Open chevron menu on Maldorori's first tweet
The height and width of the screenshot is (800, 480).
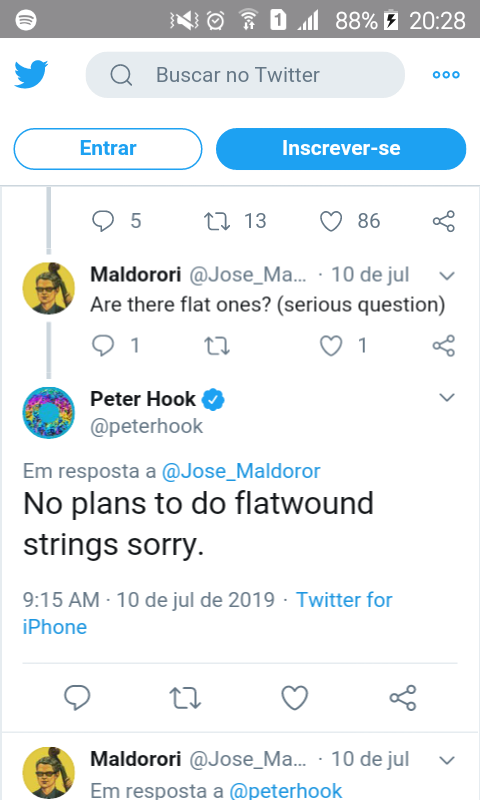pyautogui.click(x=447, y=276)
